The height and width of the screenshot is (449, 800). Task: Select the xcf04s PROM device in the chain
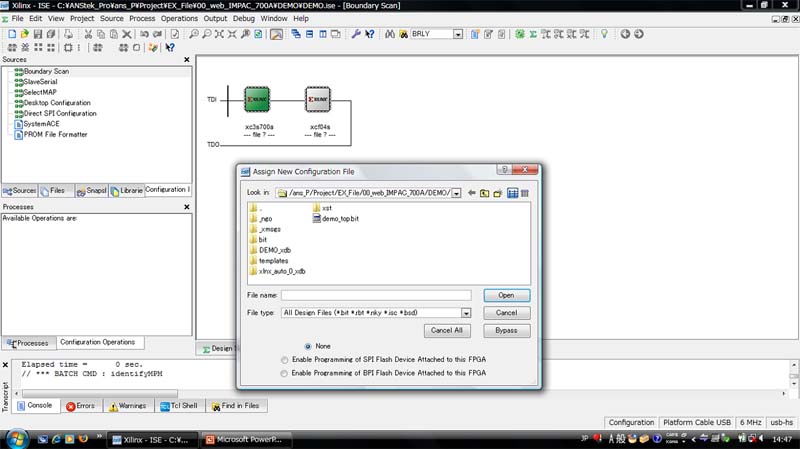click(318, 99)
